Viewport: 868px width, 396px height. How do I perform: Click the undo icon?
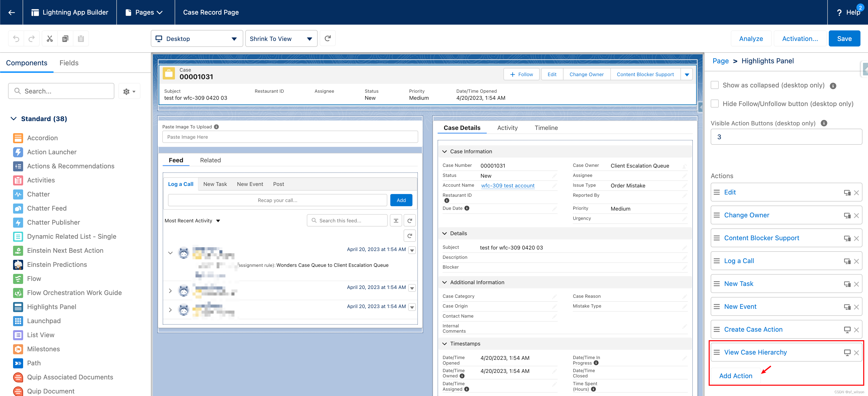(16, 39)
